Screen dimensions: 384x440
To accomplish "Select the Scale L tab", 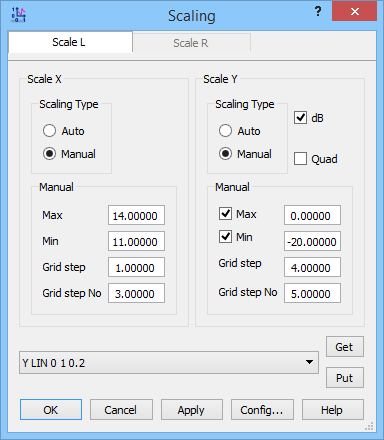I will click(x=70, y=42).
